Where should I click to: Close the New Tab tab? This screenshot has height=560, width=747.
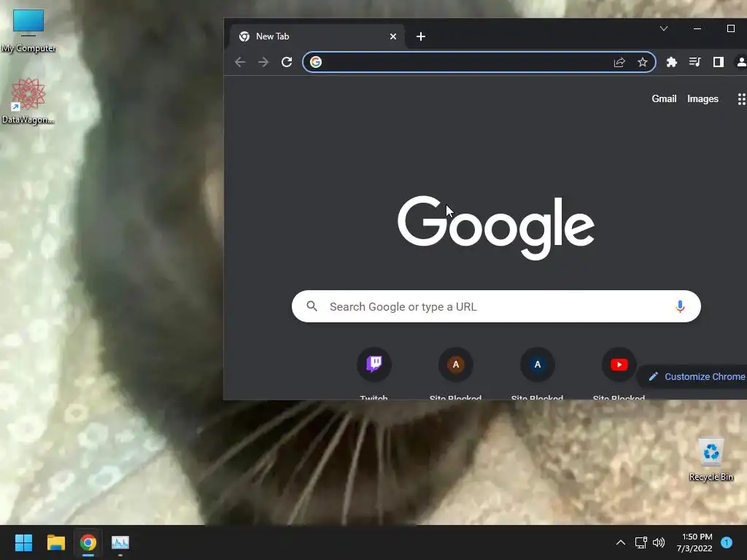click(393, 36)
